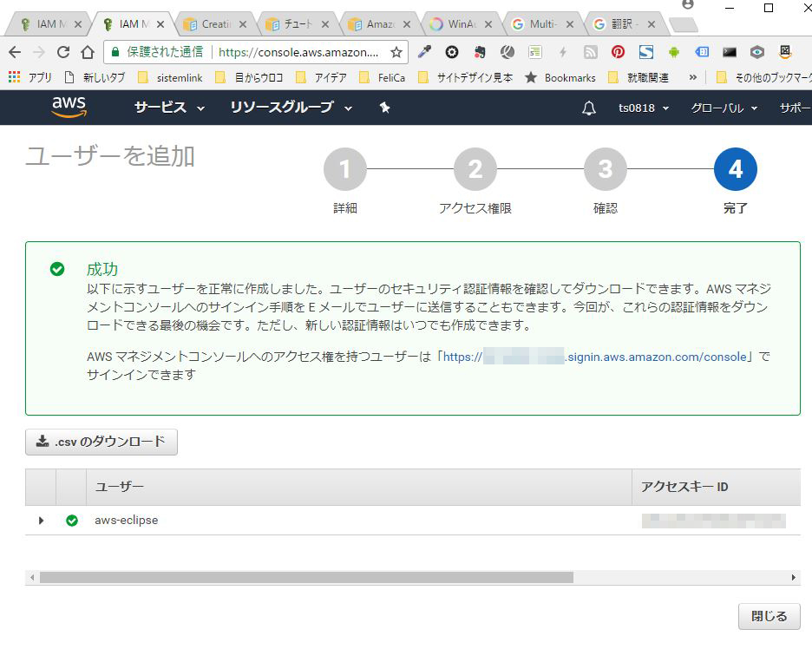This screenshot has width=812, height=649.
Task: Show more bookmarks with the double chevron
Action: coord(693,77)
